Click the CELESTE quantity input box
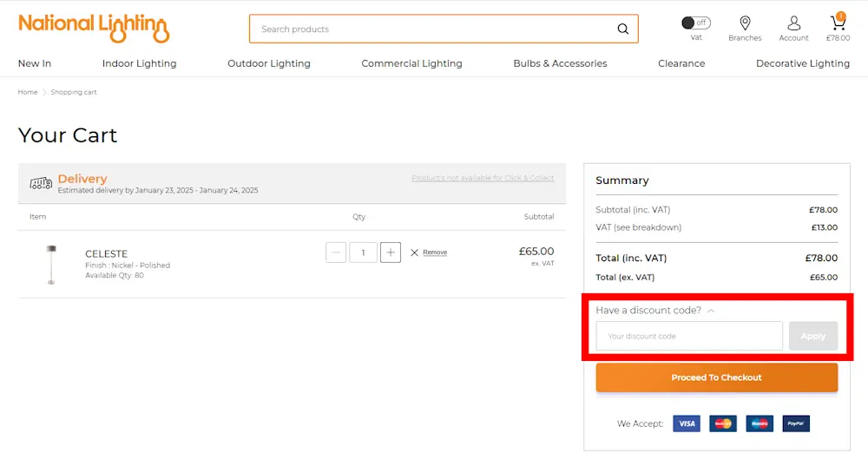 point(363,252)
